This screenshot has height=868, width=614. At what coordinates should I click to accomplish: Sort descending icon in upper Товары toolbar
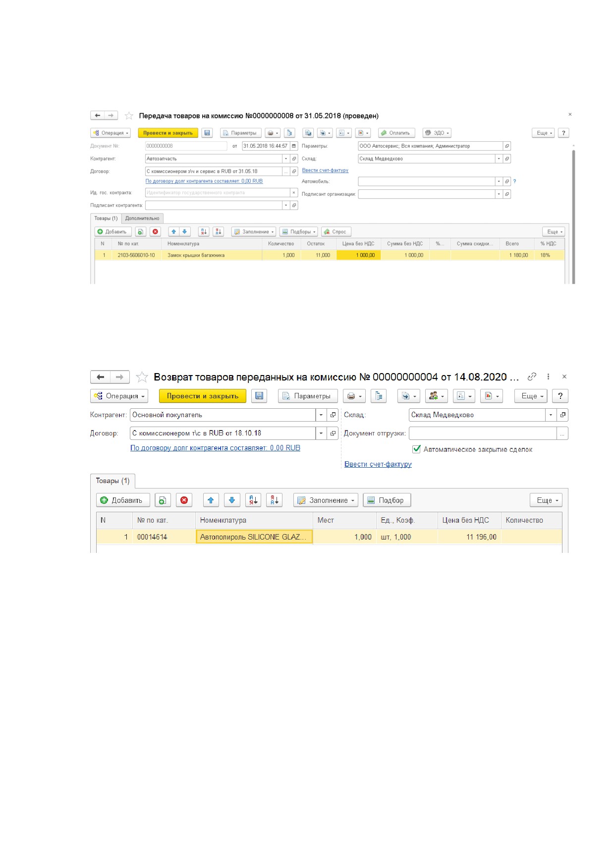[x=219, y=231]
